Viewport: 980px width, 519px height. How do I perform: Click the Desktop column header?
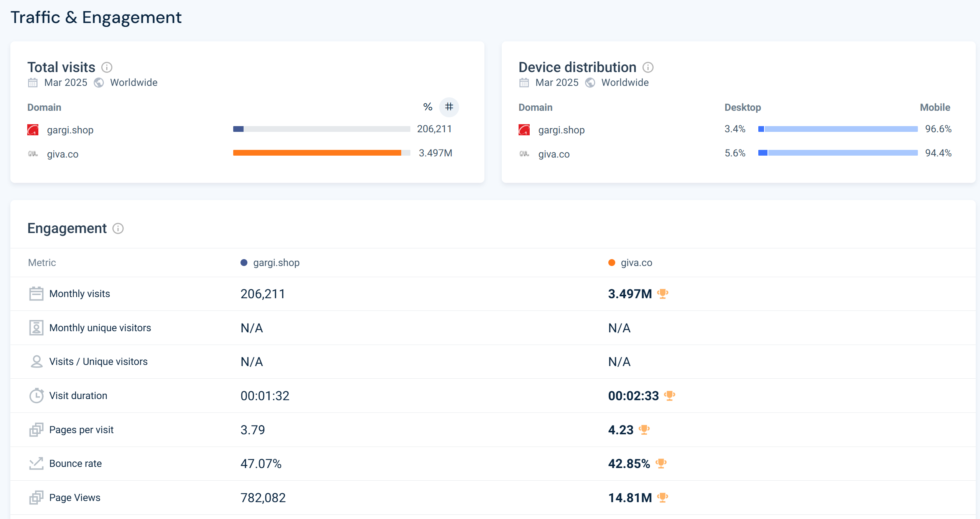(743, 107)
